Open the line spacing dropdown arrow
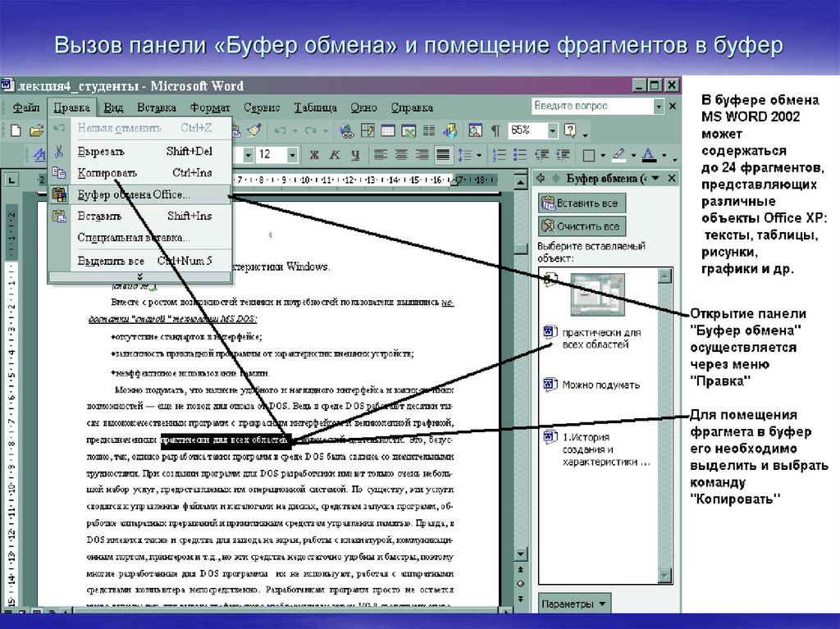The height and width of the screenshot is (629, 840). point(478,156)
